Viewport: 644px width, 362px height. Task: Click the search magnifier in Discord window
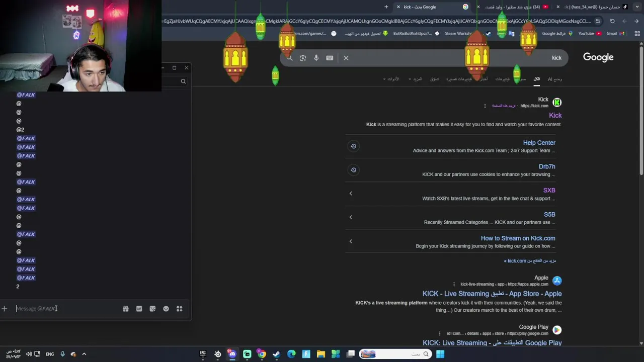click(183, 81)
